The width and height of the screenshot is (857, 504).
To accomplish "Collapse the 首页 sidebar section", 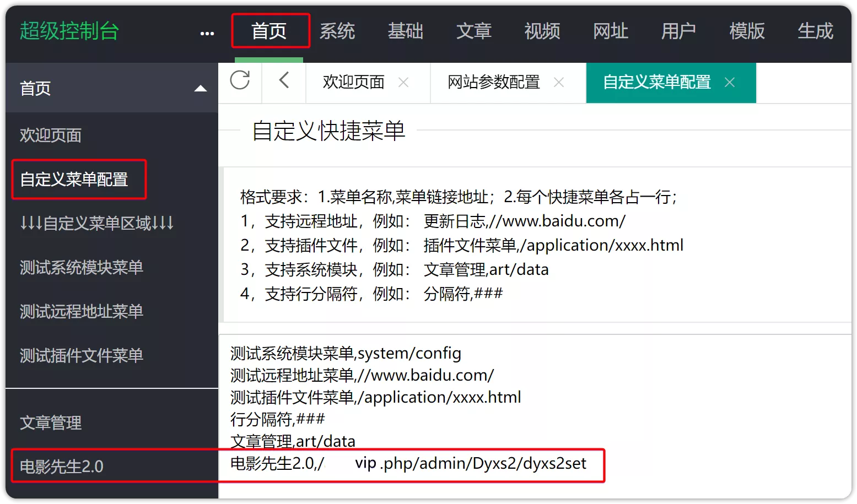I will coord(201,88).
